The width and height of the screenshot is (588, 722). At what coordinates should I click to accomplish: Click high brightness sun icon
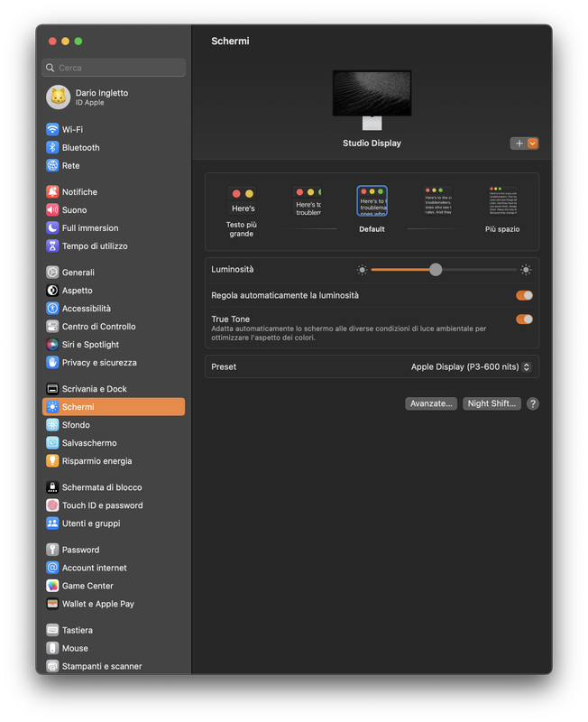coord(526,270)
